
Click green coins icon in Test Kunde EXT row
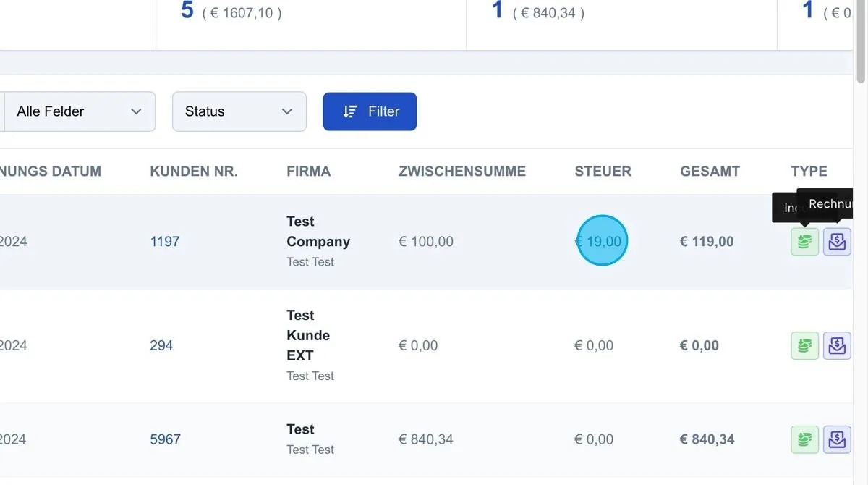(804, 346)
